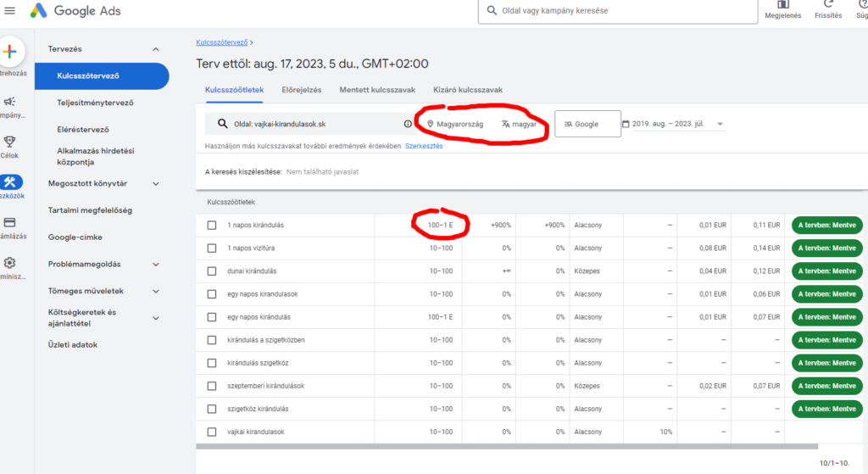The width and height of the screenshot is (868, 474).
Task: Check the '1 napos kirándulás' keyword box
Action: coord(212,225)
